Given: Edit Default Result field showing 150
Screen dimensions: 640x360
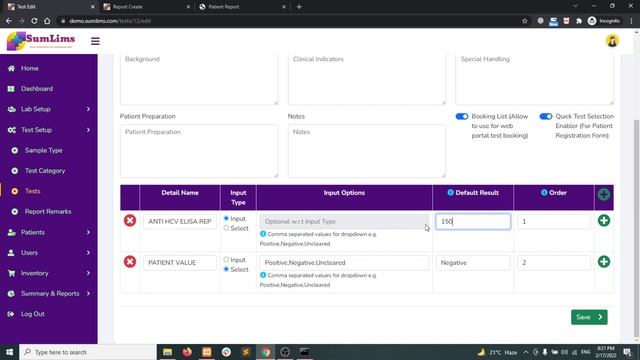Looking at the screenshot, I should (x=473, y=221).
